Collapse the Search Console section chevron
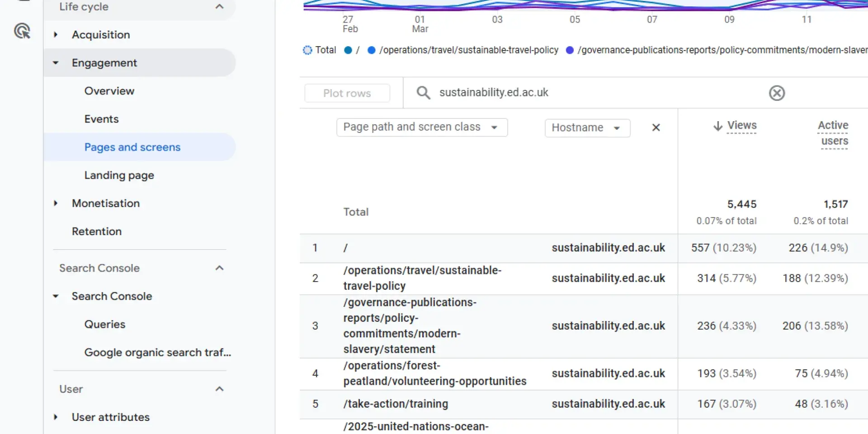This screenshot has height=434, width=868. tap(219, 268)
